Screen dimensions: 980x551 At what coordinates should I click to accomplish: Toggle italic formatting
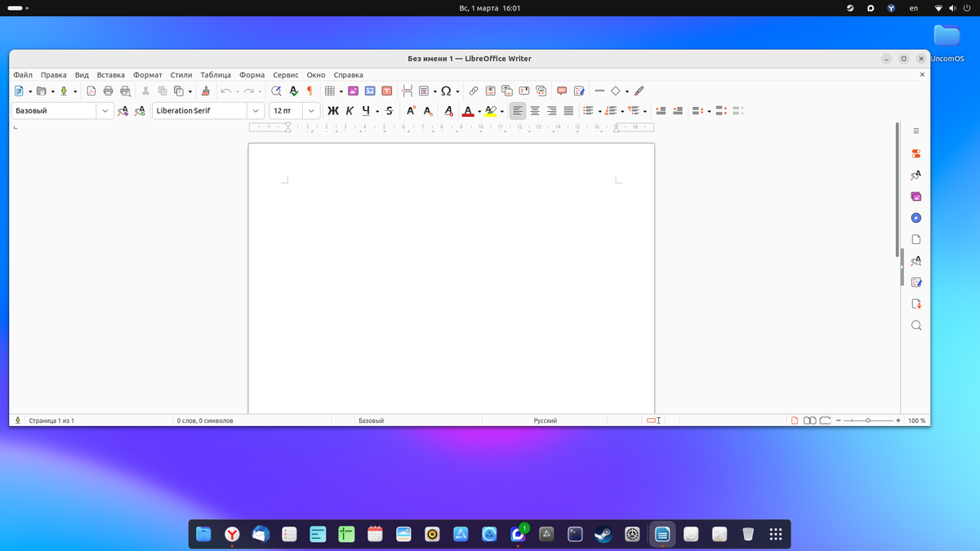tap(349, 110)
